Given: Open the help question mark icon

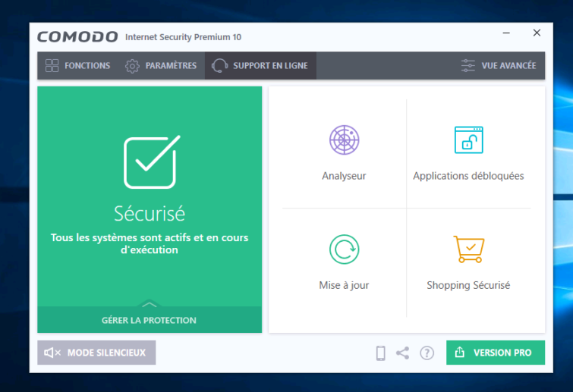Looking at the screenshot, I should pyautogui.click(x=427, y=353).
